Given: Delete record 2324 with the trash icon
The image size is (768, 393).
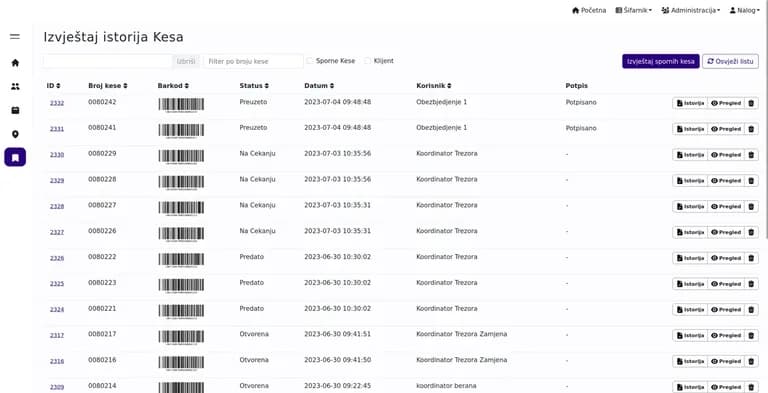Looking at the screenshot, I should tap(751, 310).
